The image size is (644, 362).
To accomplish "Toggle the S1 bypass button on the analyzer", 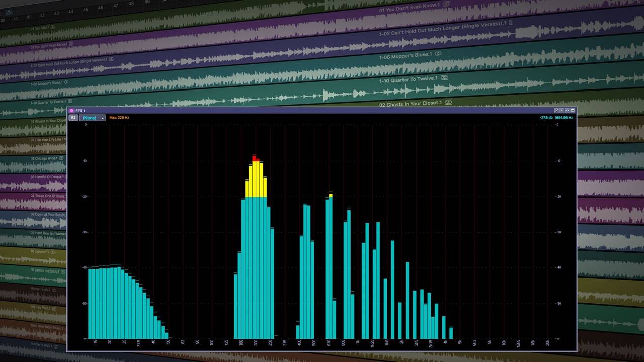I will [73, 118].
